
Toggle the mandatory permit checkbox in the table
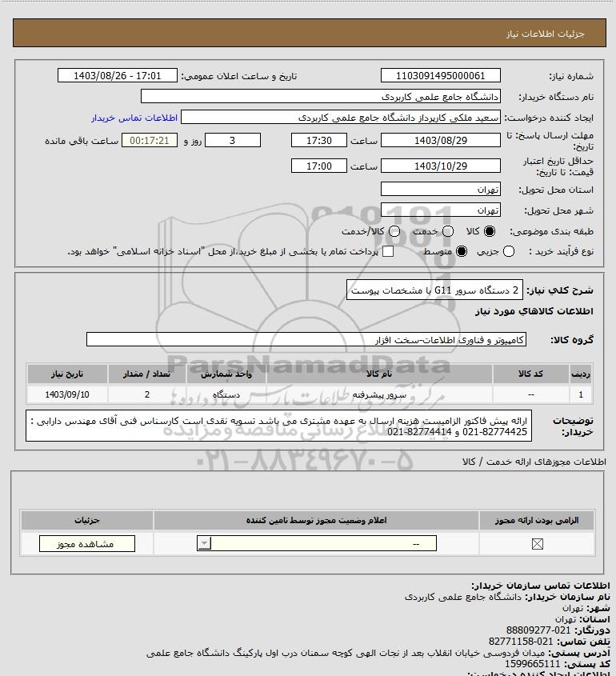click(537, 544)
